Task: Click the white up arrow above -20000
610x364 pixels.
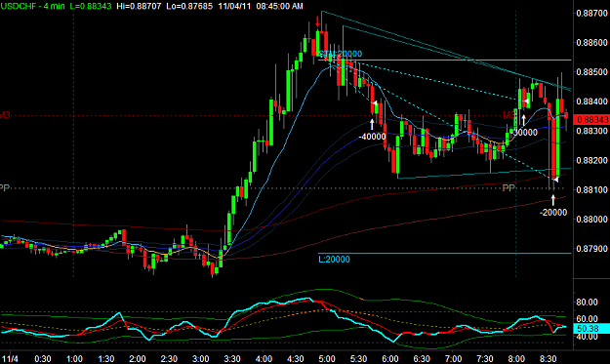Action: pos(553,200)
